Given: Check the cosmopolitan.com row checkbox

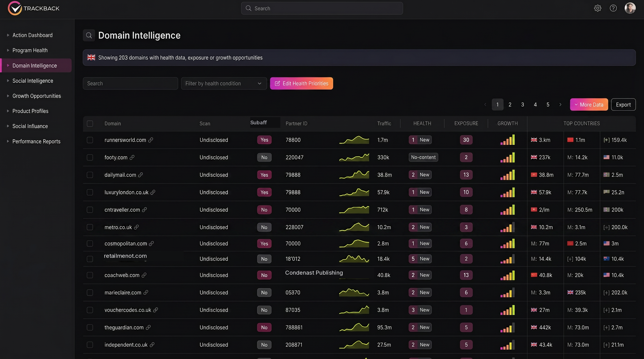Looking at the screenshot, I should (x=90, y=244).
